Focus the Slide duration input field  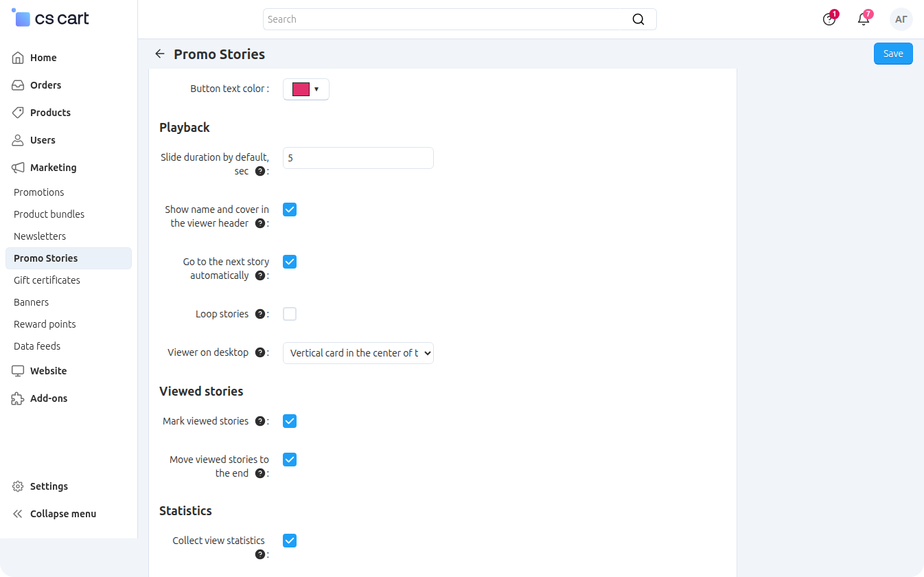pyautogui.click(x=358, y=158)
